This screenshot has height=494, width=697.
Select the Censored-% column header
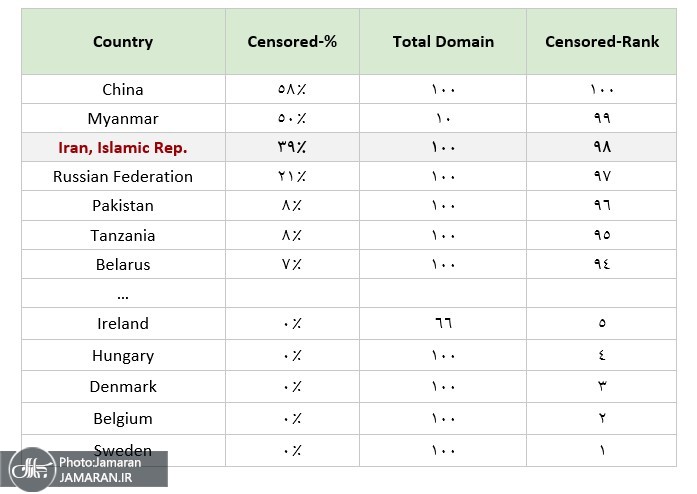[x=291, y=42]
